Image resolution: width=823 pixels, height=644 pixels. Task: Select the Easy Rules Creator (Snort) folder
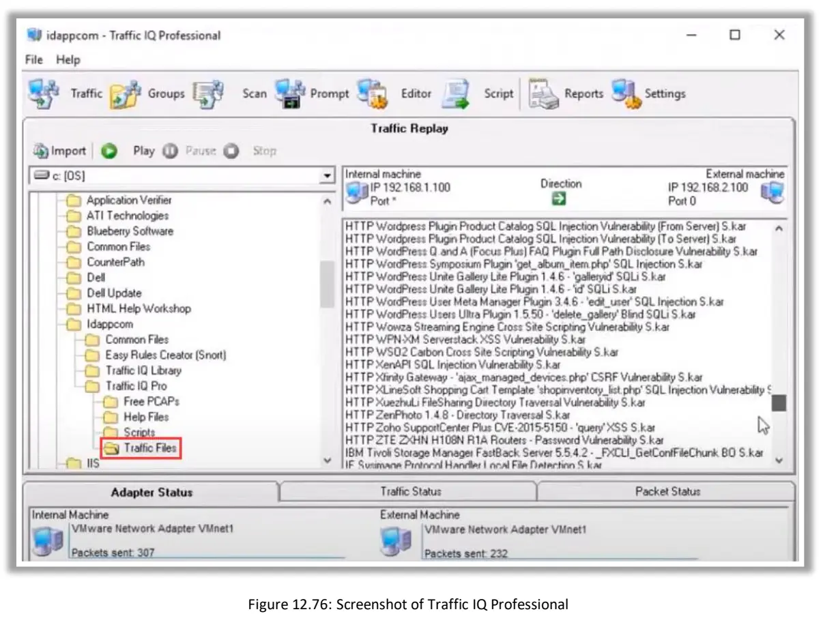(x=165, y=355)
